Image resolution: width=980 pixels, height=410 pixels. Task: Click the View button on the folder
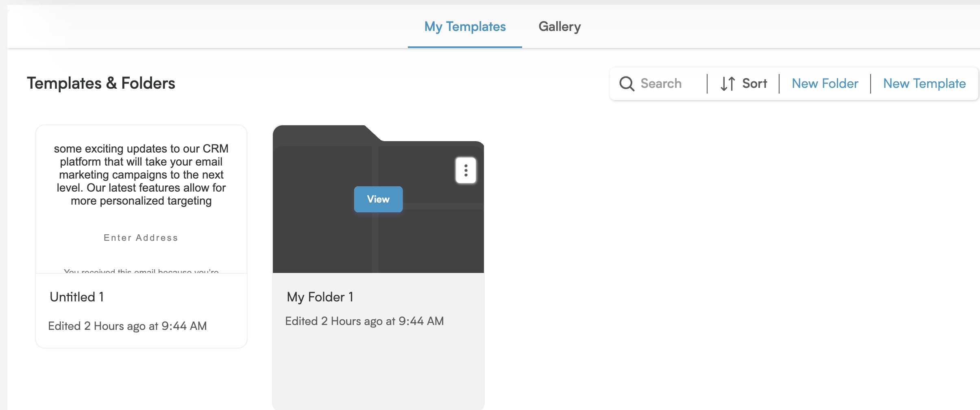[378, 199]
